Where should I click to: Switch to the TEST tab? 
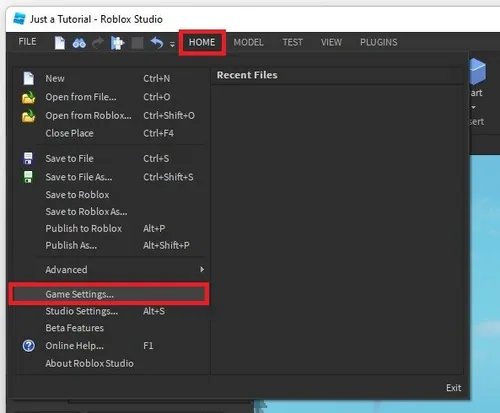293,42
